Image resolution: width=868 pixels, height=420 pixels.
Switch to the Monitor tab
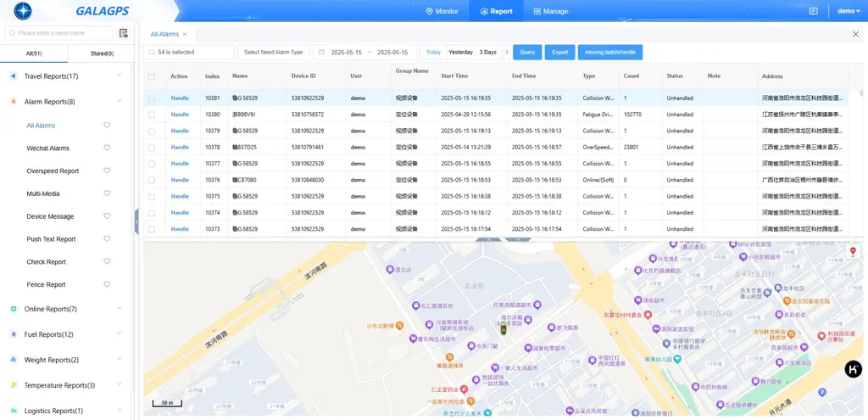(442, 11)
